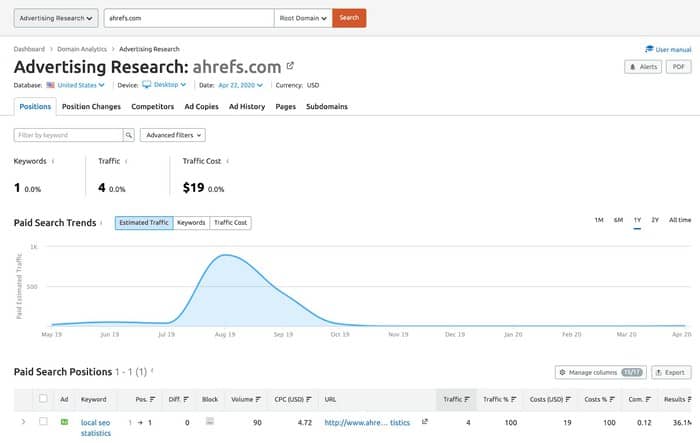The width and height of the screenshot is (700, 443).
Task: Sort by Volume column sort icon
Action: (258, 399)
